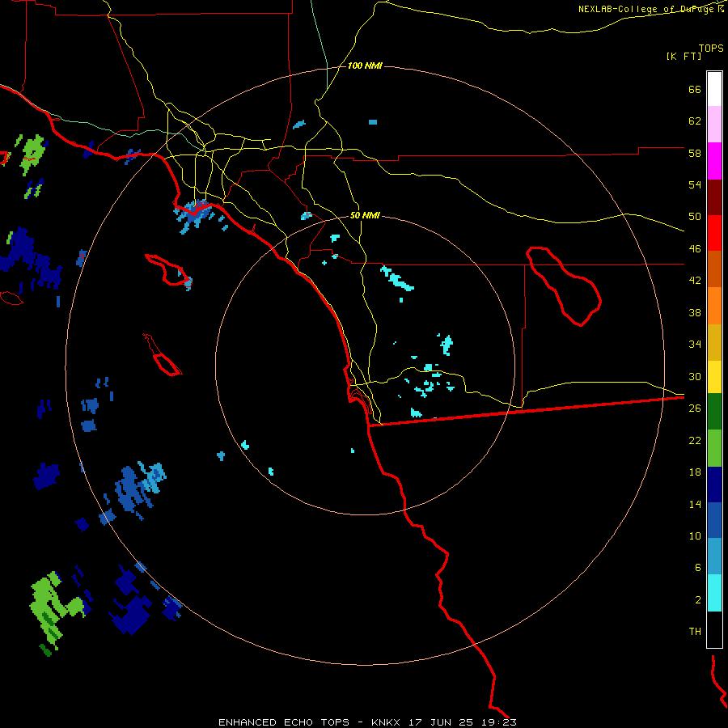Click the '62' legend label
The height and width of the screenshot is (728, 728).
695,121
